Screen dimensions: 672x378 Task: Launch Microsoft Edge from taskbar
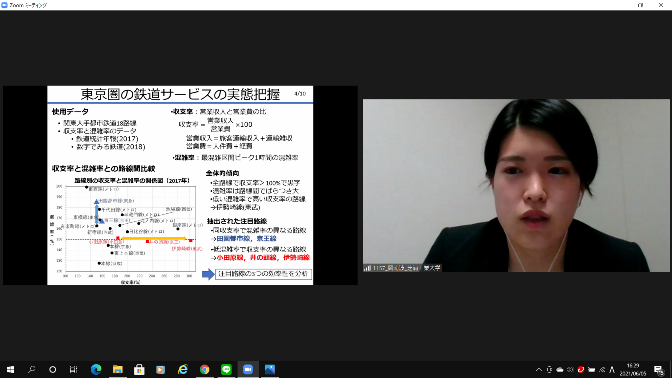96,369
